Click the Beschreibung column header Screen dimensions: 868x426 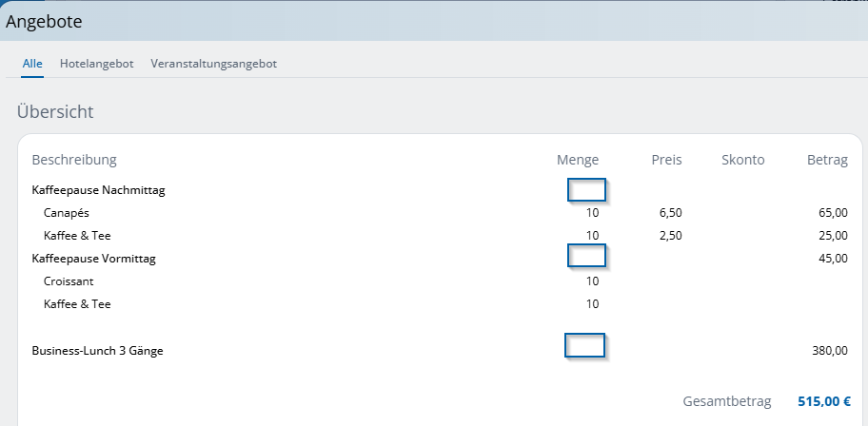tap(74, 160)
